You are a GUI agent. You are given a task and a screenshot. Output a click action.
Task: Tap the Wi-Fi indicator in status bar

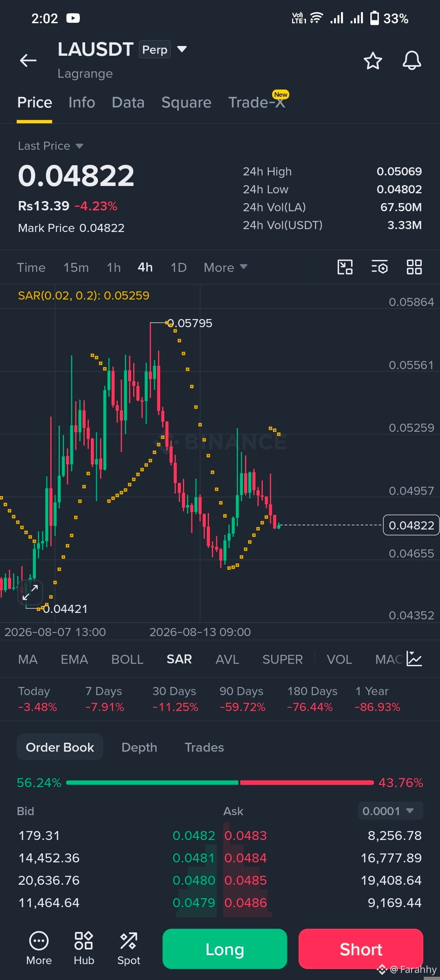pyautogui.click(x=317, y=18)
